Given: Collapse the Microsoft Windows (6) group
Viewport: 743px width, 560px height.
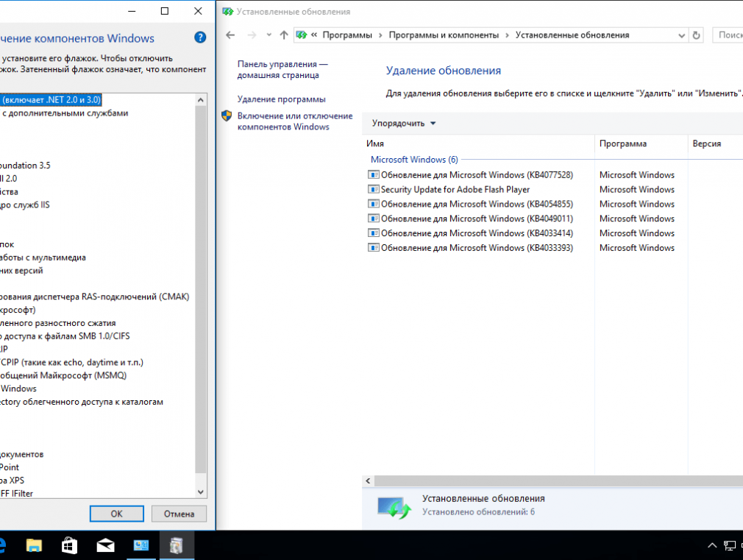Looking at the screenshot, I should [414, 160].
